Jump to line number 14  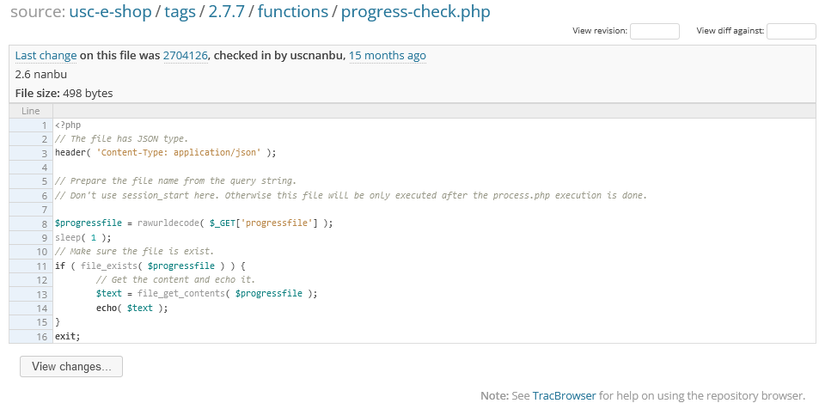pos(43,308)
